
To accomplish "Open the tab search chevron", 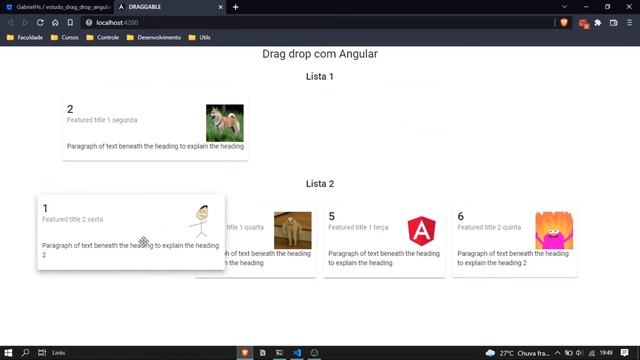I will (x=564, y=7).
